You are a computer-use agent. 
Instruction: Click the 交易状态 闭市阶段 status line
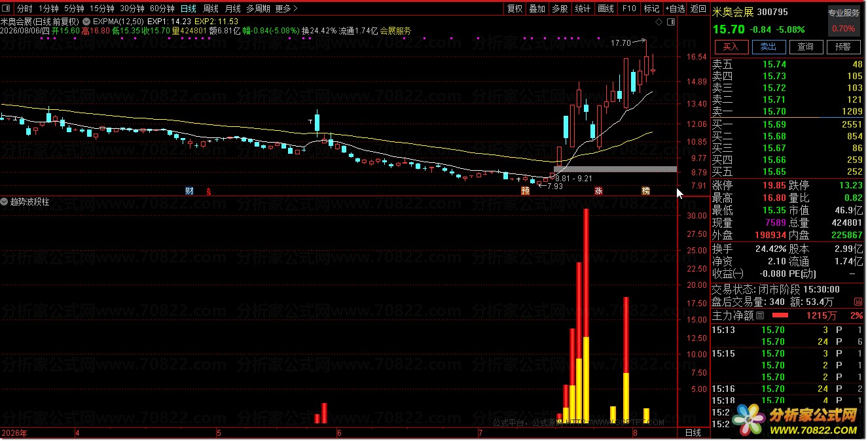tap(776, 289)
